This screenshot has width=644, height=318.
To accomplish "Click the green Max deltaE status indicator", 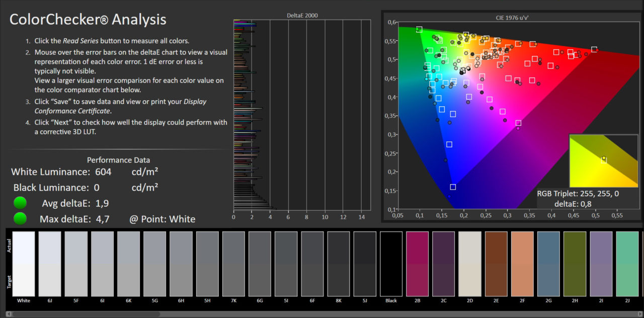I will coord(20,219).
